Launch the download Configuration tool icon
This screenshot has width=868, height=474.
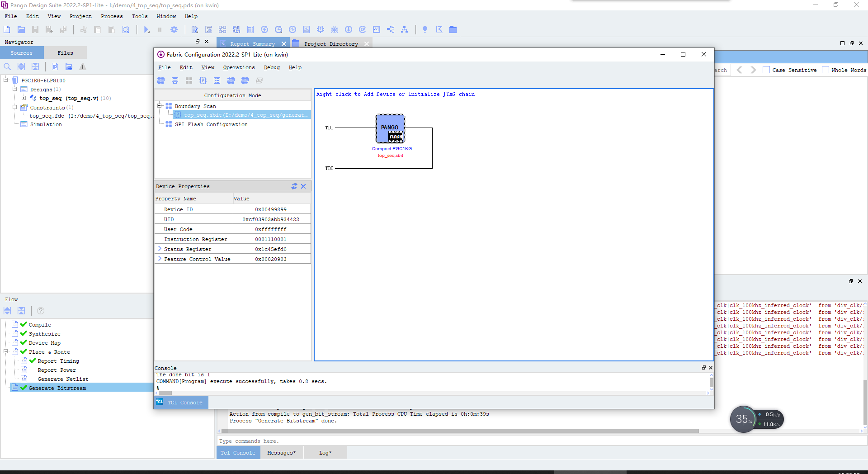tap(349, 29)
